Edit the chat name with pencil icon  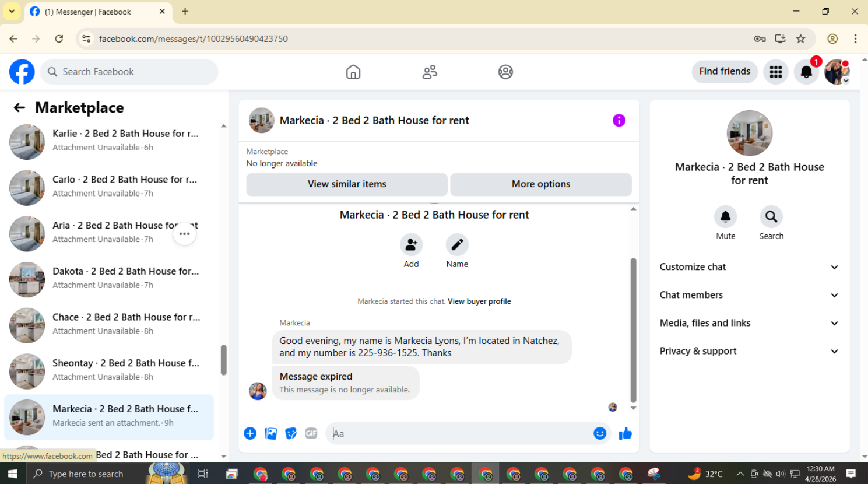pos(457,244)
